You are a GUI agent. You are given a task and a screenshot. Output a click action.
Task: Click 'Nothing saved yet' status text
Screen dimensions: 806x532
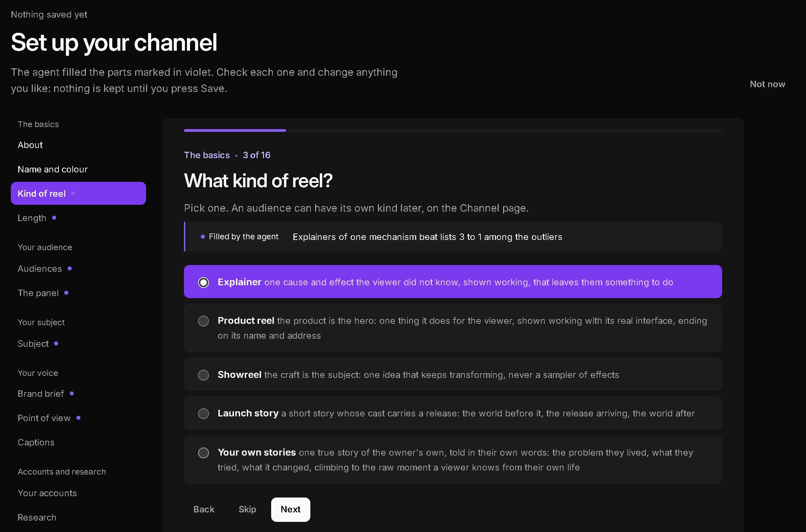49,15
